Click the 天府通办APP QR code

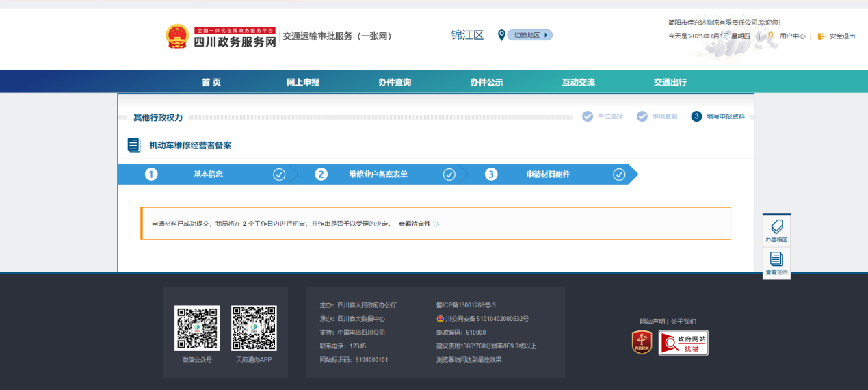coord(254,328)
